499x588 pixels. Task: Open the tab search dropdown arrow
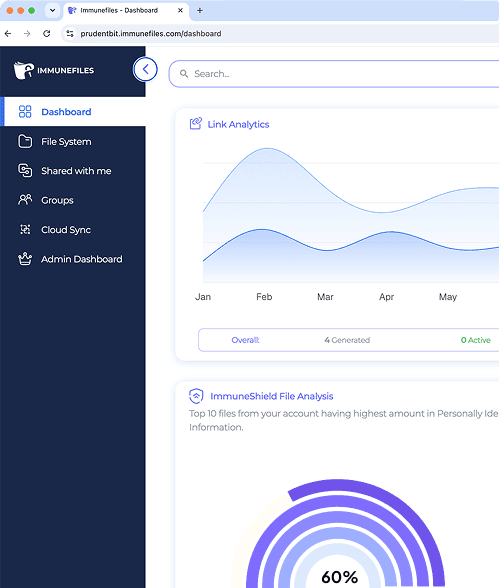click(x=52, y=10)
